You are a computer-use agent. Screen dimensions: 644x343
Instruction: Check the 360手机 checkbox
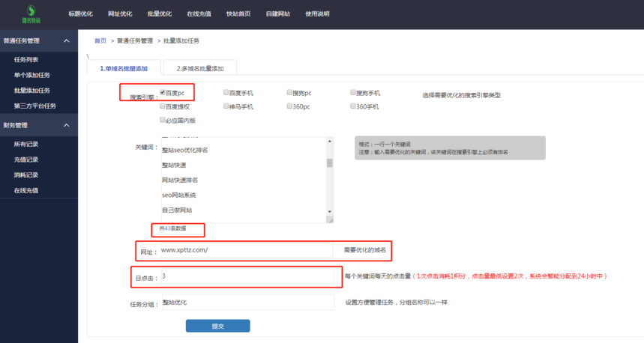[353, 106]
